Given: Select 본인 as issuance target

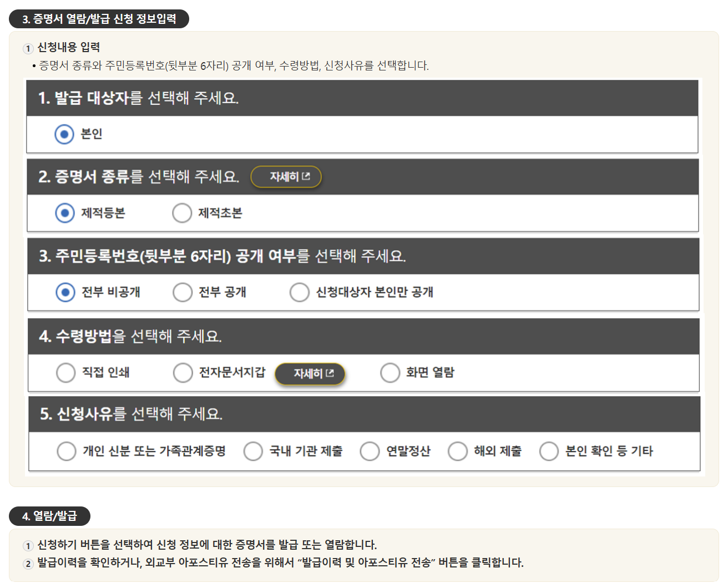Looking at the screenshot, I should tap(65, 133).
